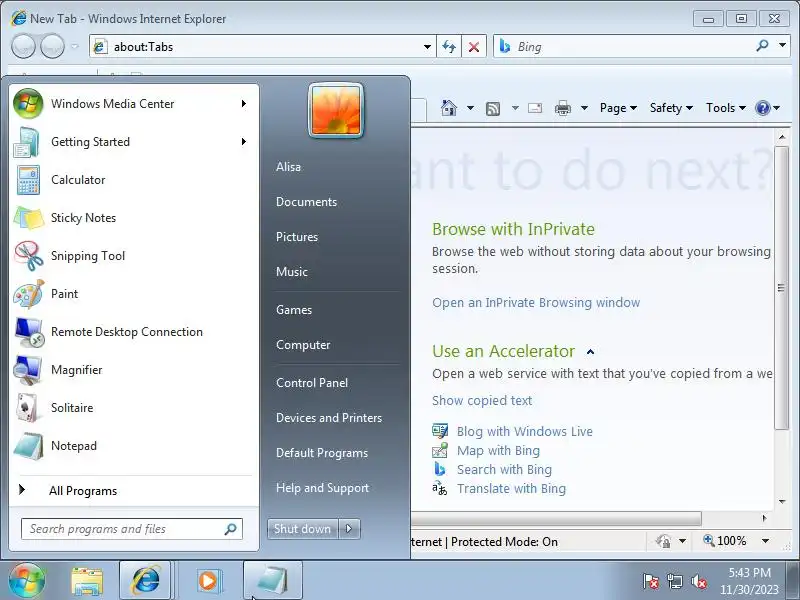The height and width of the screenshot is (600, 800).
Task: Open the shut down options arrow
Action: (349, 529)
